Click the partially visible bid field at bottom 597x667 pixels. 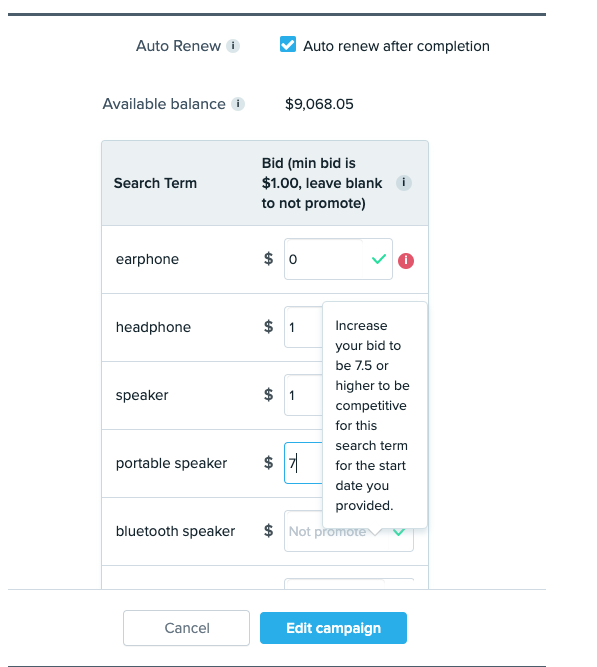coord(349,584)
